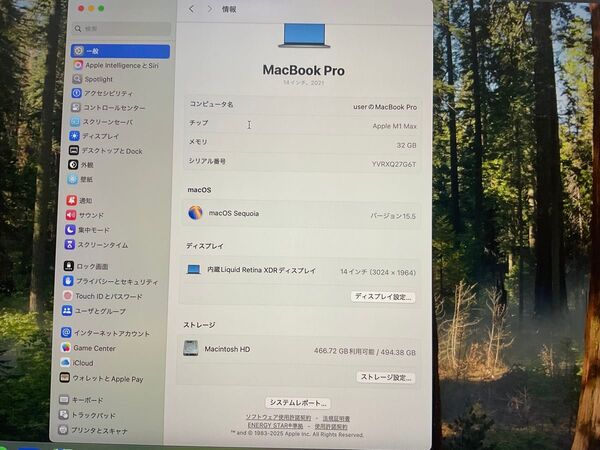Open プライバシーとセキュリティ settings

point(111,282)
